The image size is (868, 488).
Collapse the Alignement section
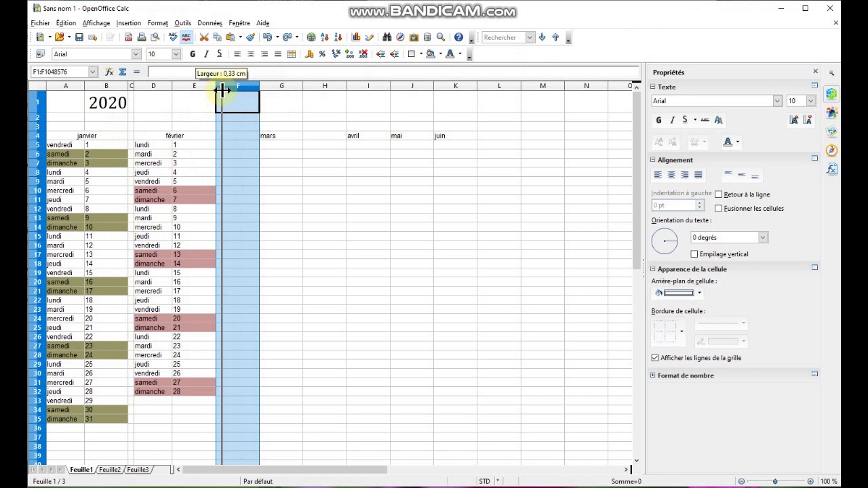pyautogui.click(x=653, y=160)
